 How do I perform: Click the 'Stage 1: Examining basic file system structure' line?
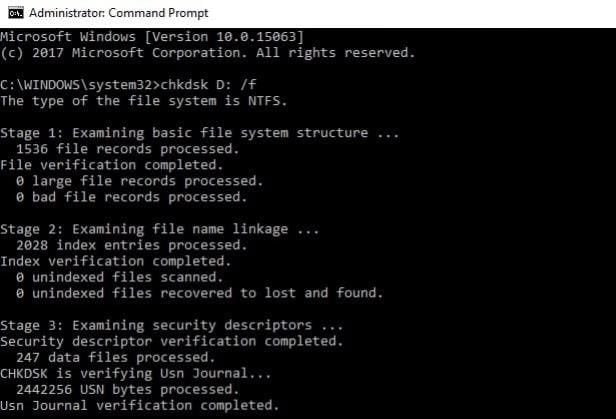click(x=200, y=133)
